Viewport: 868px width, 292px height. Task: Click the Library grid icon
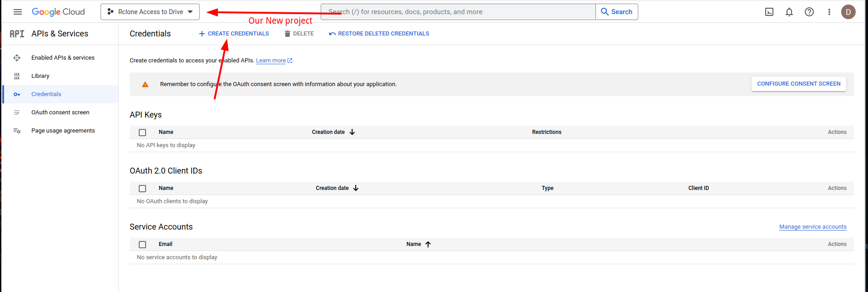(x=17, y=76)
